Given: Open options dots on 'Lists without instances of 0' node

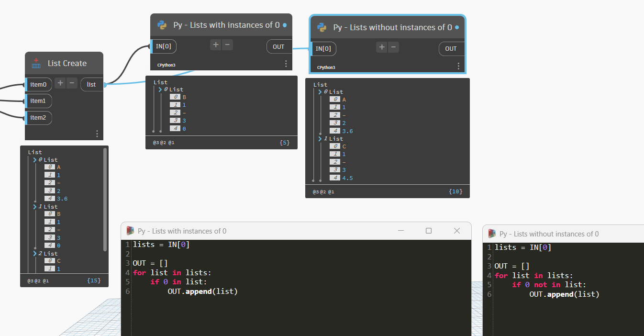Looking at the screenshot, I should tap(458, 66).
